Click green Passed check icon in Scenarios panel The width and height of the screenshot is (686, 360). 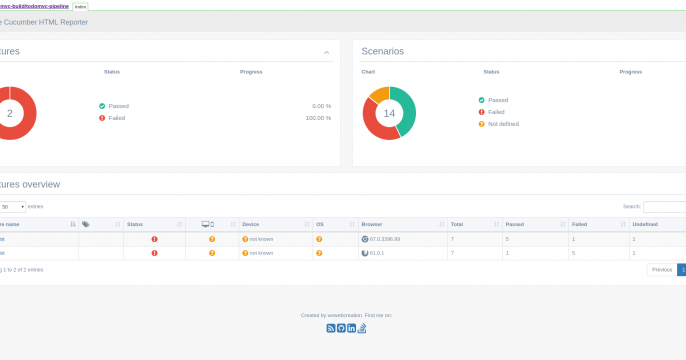(x=482, y=100)
